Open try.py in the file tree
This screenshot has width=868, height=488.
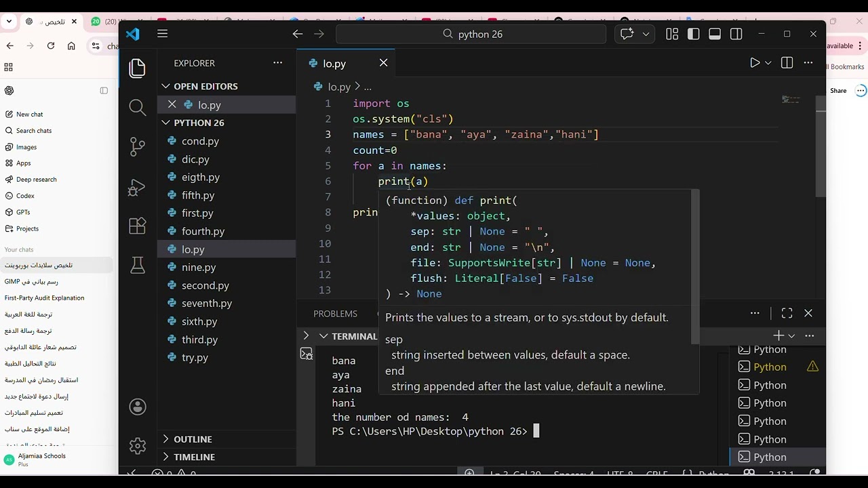pyautogui.click(x=195, y=358)
